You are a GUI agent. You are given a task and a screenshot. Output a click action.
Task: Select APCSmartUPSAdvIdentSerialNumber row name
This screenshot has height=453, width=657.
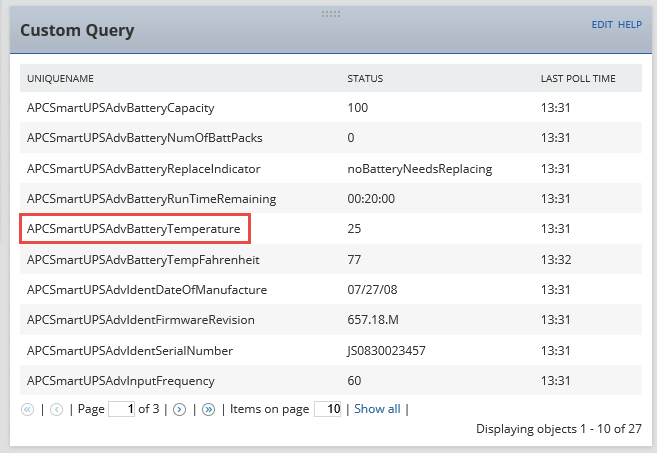(x=130, y=351)
